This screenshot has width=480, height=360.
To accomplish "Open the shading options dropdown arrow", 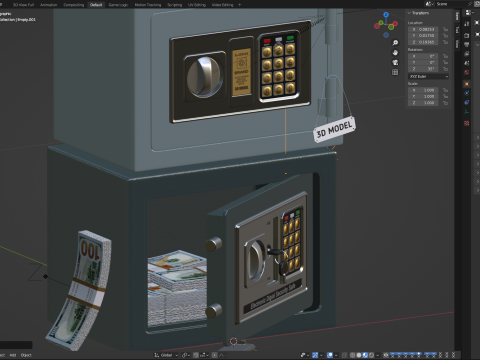I will coord(377,355).
